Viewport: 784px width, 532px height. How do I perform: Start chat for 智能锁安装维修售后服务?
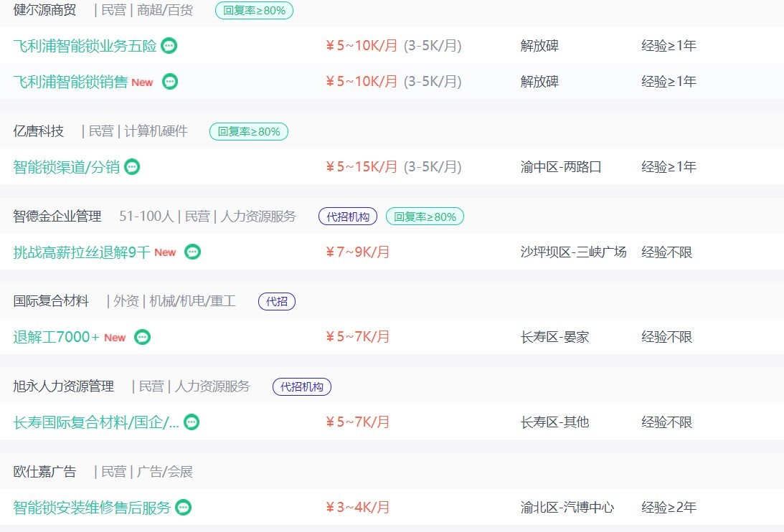point(184,508)
